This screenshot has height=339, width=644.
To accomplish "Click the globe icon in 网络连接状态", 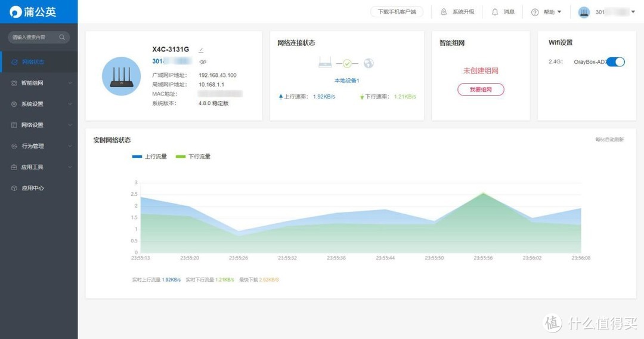I will pos(369,63).
